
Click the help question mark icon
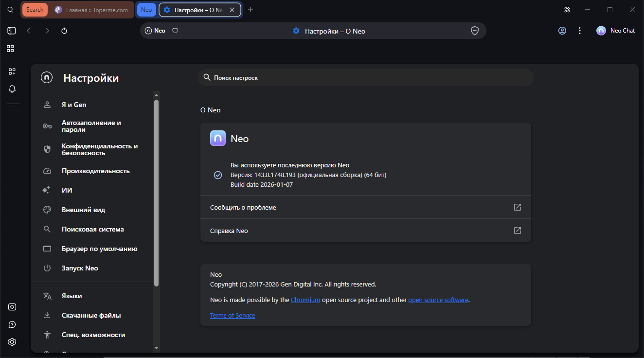[12, 324]
